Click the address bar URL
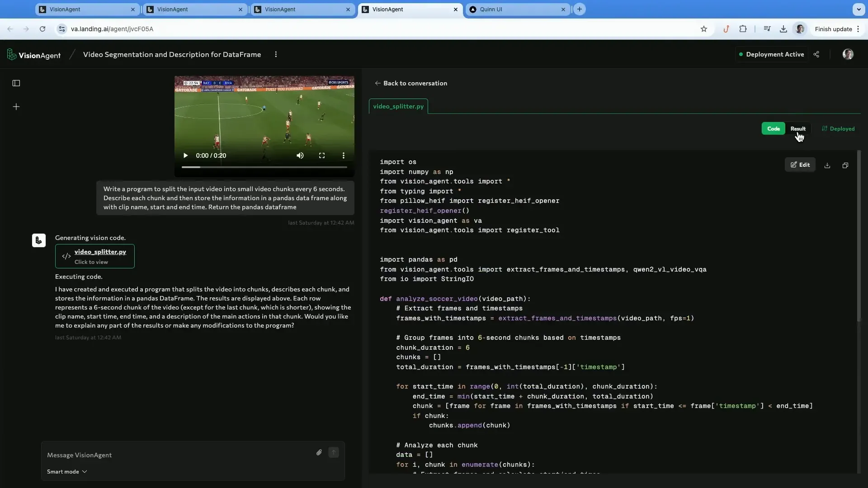Screen dimensions: 868x488 coord(112,29)
